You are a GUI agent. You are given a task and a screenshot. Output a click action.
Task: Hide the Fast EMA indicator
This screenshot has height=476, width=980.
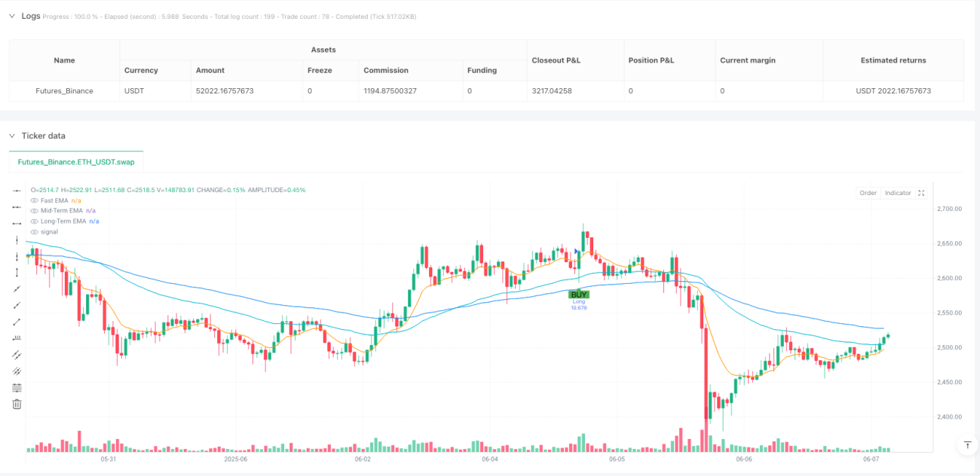pyautogui.click(x=34, y=200)
